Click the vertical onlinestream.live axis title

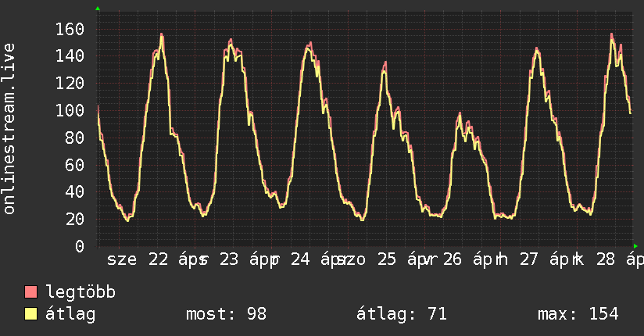tap(10, 128)
